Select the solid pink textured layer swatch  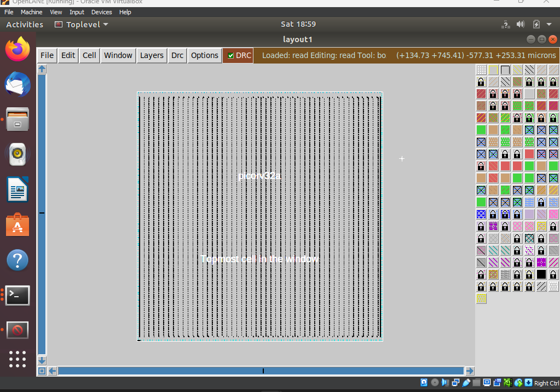[x=553, y=214]
